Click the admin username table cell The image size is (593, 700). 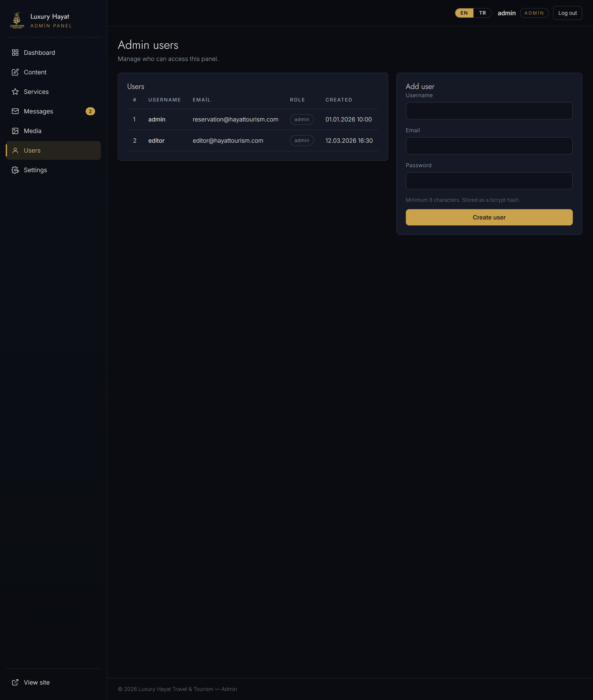click(x=157, y=119)
